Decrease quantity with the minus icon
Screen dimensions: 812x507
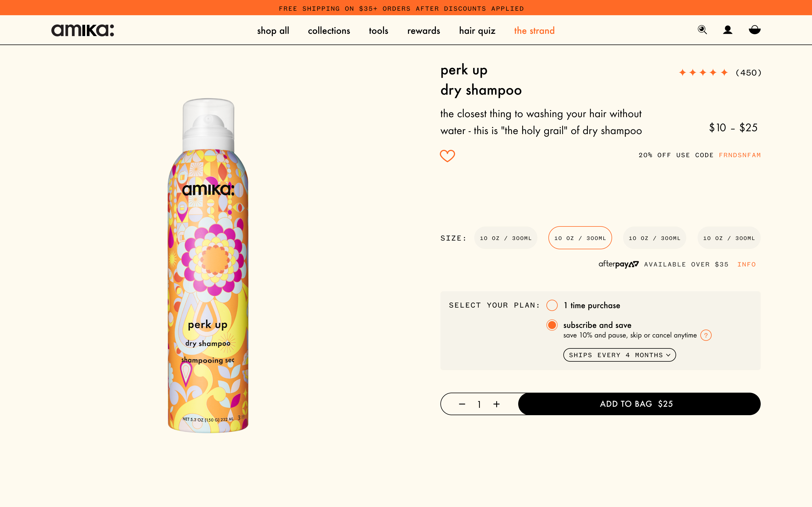462,404
